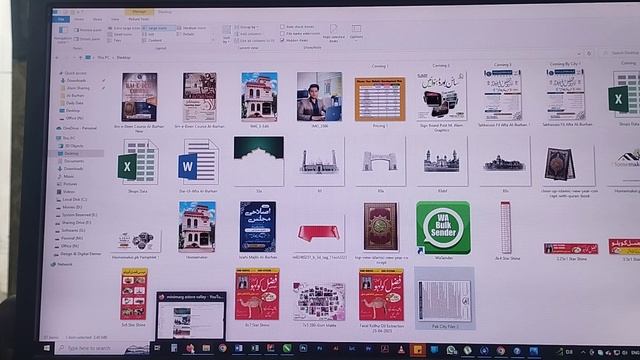Select the 7x5 200 Gsm Matte file
This screenshot has height=360, width=640.
pos(319,304)
